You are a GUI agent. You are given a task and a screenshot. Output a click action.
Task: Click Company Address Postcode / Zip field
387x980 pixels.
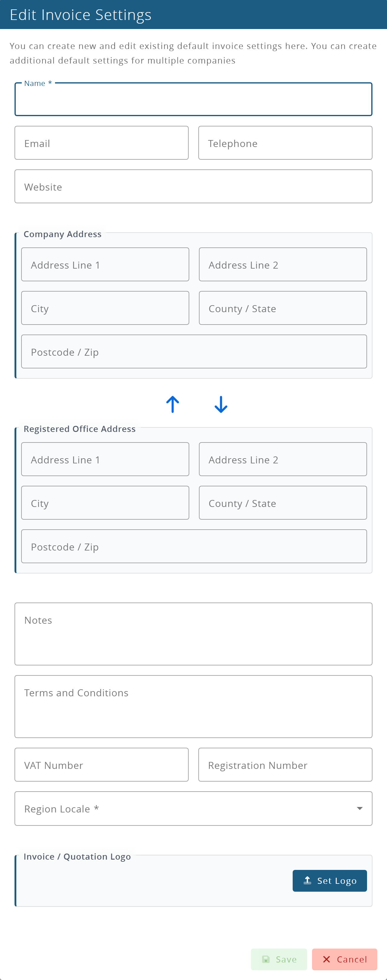(194, 351)
